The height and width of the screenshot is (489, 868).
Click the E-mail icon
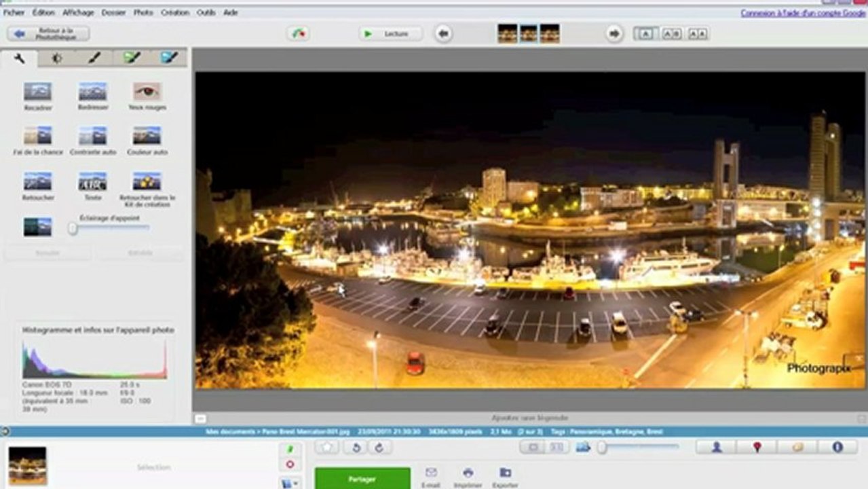[430, 473]
